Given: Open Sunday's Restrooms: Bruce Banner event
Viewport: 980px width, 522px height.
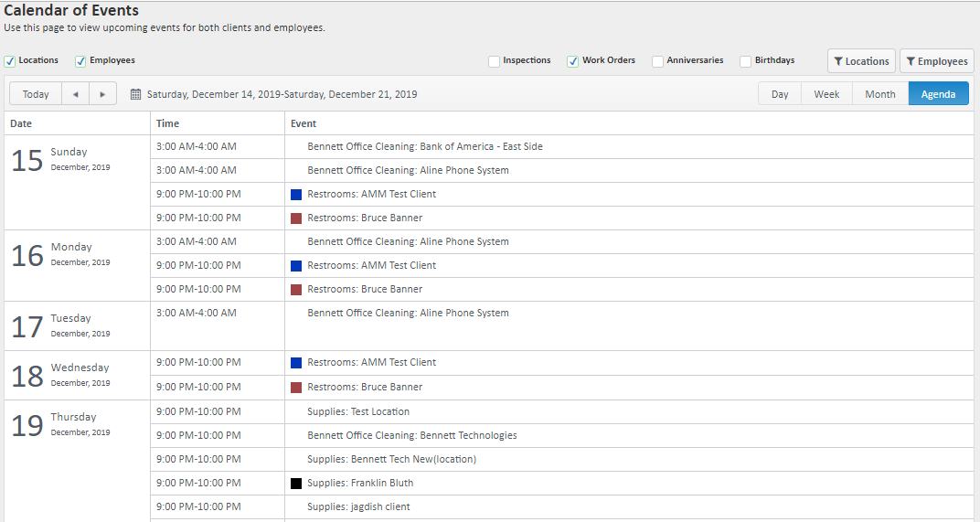Looking at the screenshot, I should coord(365,218).
